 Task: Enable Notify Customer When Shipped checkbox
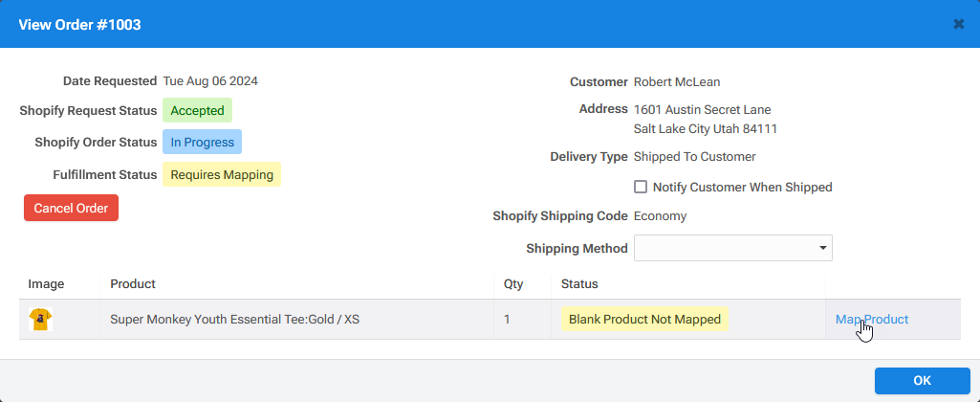click(x=641, y=187)
